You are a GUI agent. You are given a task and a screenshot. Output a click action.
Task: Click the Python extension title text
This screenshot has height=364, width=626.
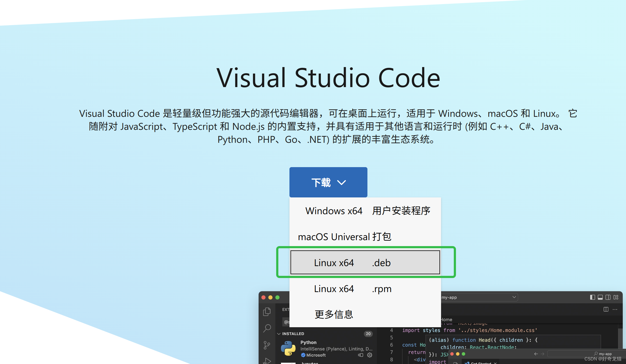pos(308,342)
